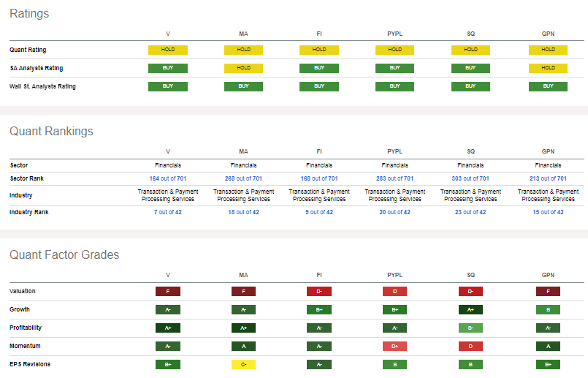
Task: Click the SQ column header in Quant Rankings
Action: (470, 151)
